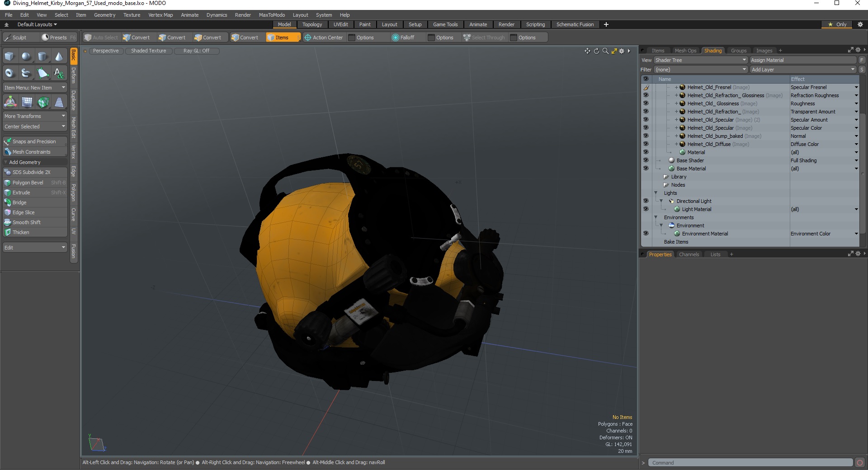This screenshot has height=470, width=868.
Task: Click the Action Center button
Action: [324, 38]
